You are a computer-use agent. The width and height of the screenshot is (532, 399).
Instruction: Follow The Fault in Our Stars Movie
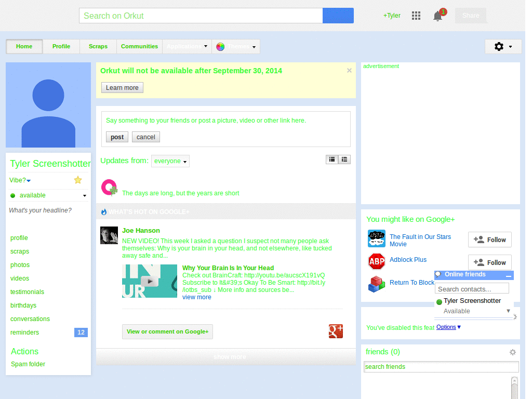[489, 240]
